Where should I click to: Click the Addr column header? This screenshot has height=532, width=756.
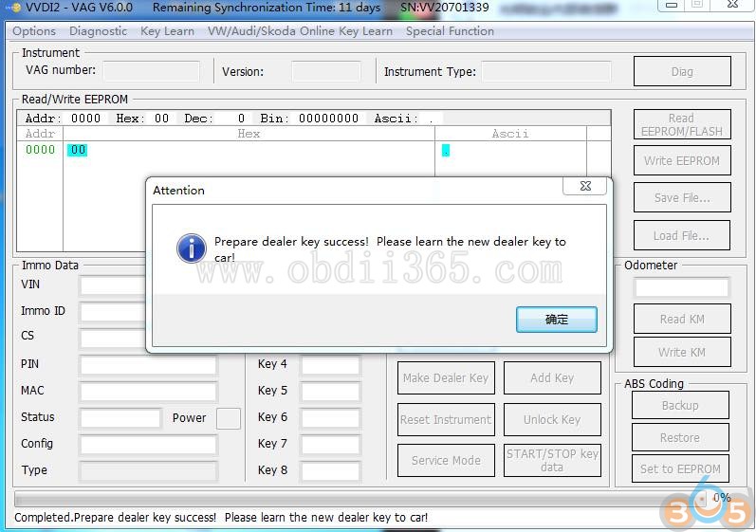pyautogui.click(x=40, y=134)
